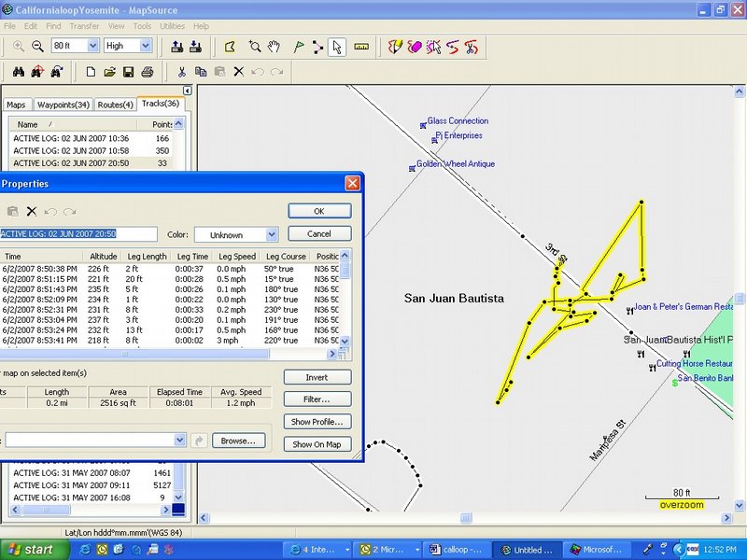Click the scissors Cut icon
747x560 pixels.
click(181, 72)
